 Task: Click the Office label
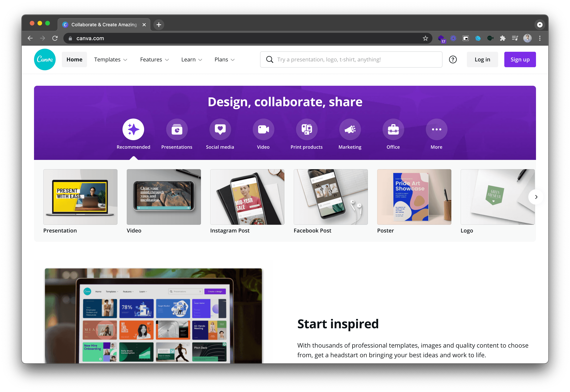point(393,147)
